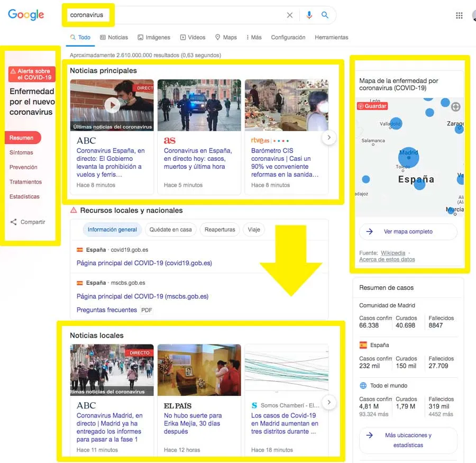The image size is (476, 463).
Task: Open the ABC Coronavirus Madrid headline
Action: coord(109,428)
